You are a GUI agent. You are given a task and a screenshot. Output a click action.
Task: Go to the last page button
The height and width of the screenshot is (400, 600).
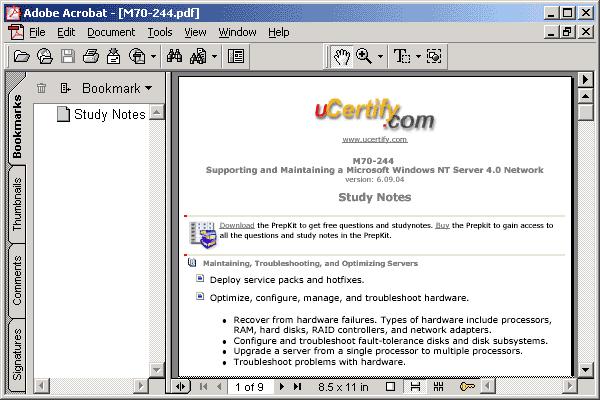coord(298,387)
